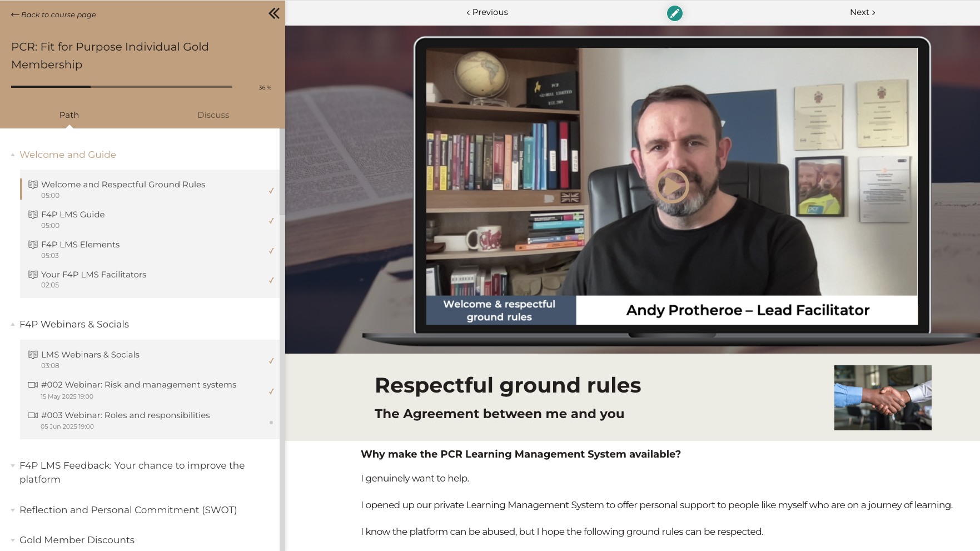Expand Reflection and Personal Commitment (SWOT) section

tap(13, 510)
